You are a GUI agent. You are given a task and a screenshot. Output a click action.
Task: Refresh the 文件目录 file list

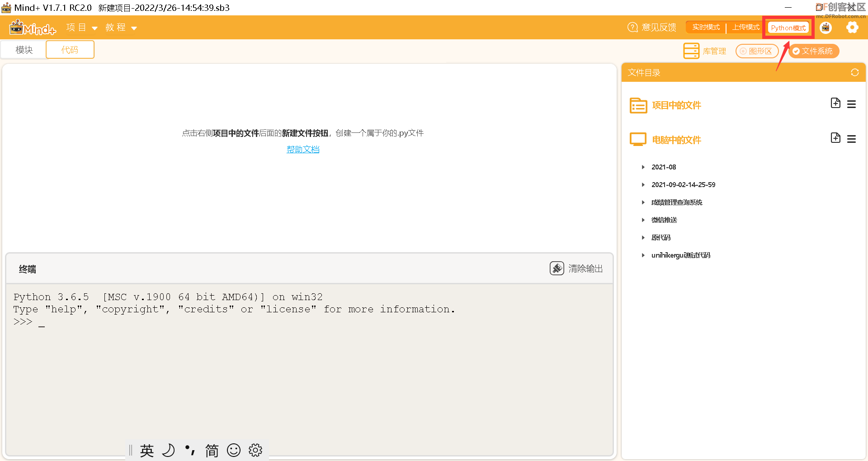click(x=855, y=72)
